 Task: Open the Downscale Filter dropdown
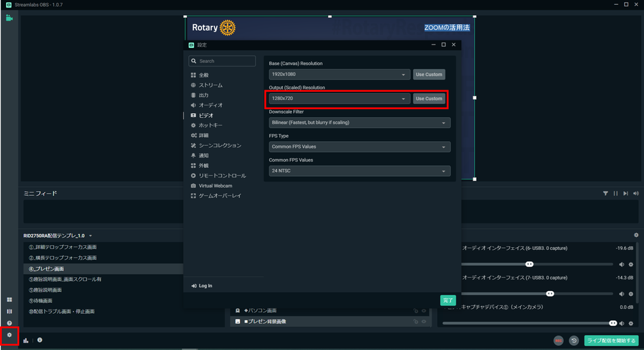click(360, 123)
